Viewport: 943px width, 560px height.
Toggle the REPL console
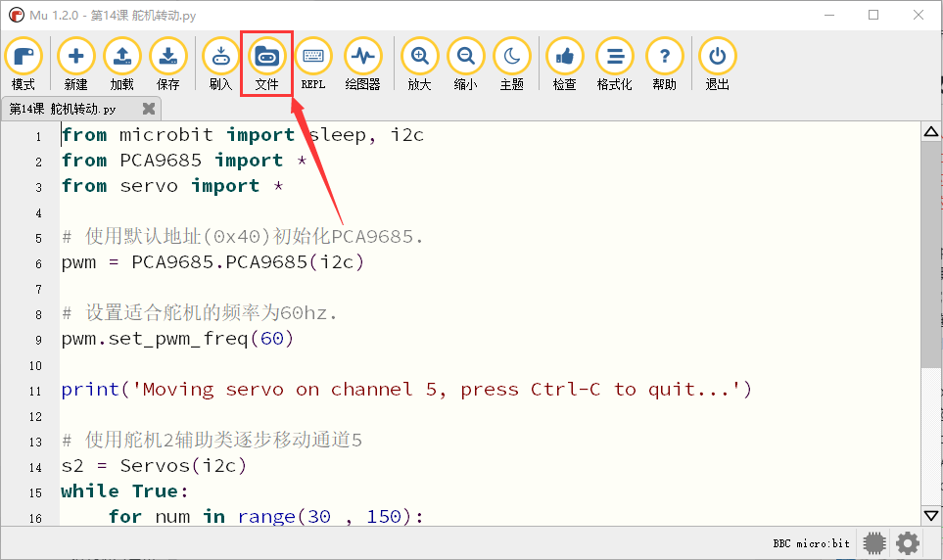[313, 64]
